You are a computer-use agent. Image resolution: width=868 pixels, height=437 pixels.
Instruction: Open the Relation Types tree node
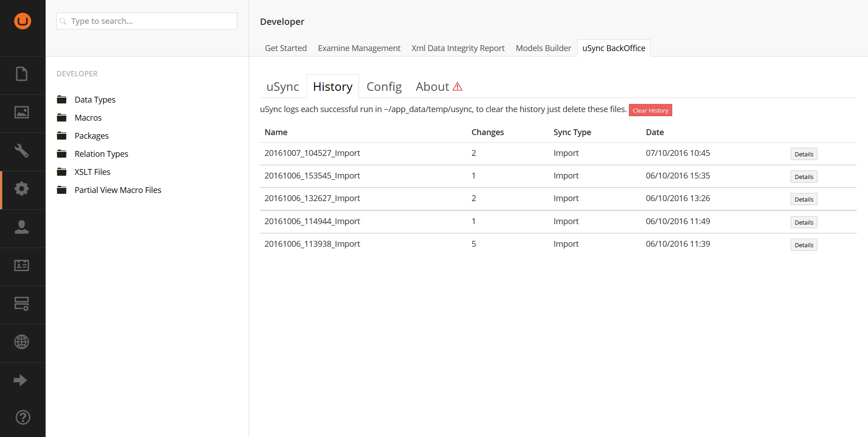tap(101, 154)
